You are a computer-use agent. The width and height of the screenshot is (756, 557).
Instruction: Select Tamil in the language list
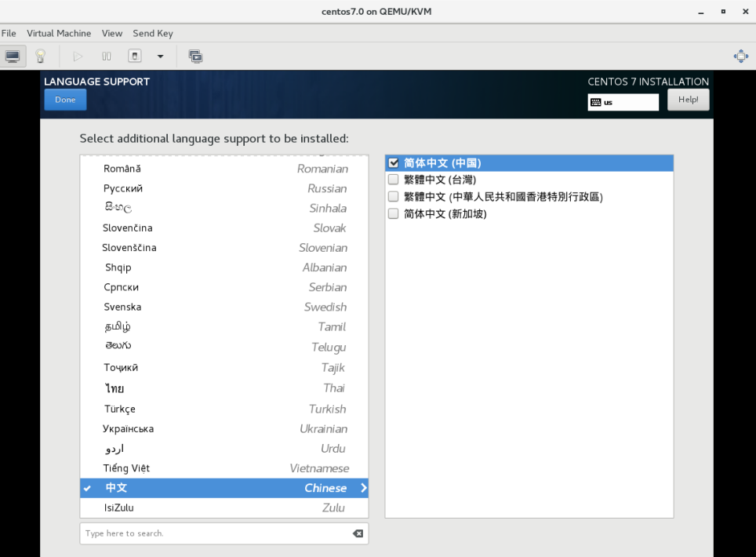point(224,327)
